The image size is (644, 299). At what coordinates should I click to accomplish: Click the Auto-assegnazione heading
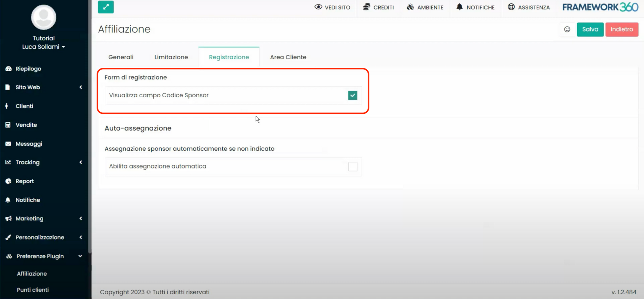coord(138,128)
